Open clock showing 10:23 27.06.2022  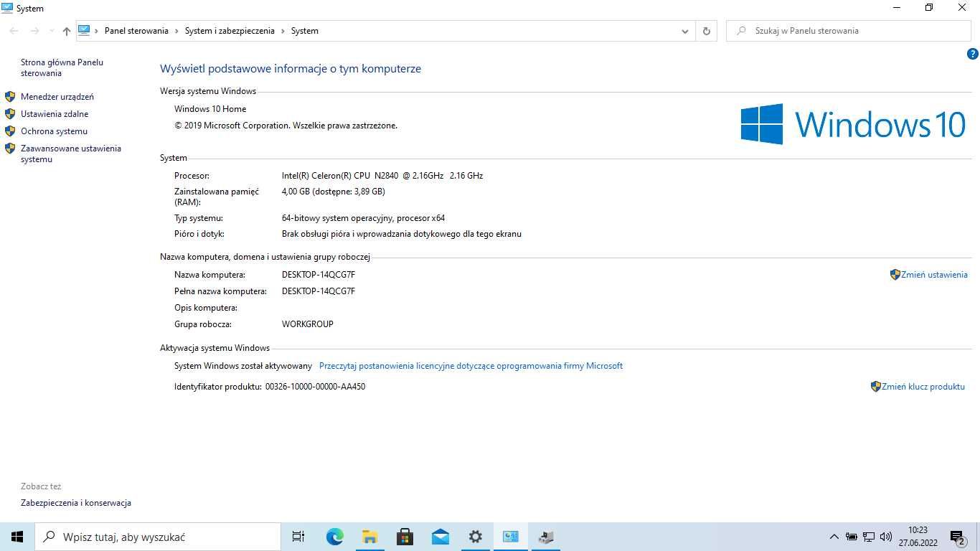click(x=918, y=537)
